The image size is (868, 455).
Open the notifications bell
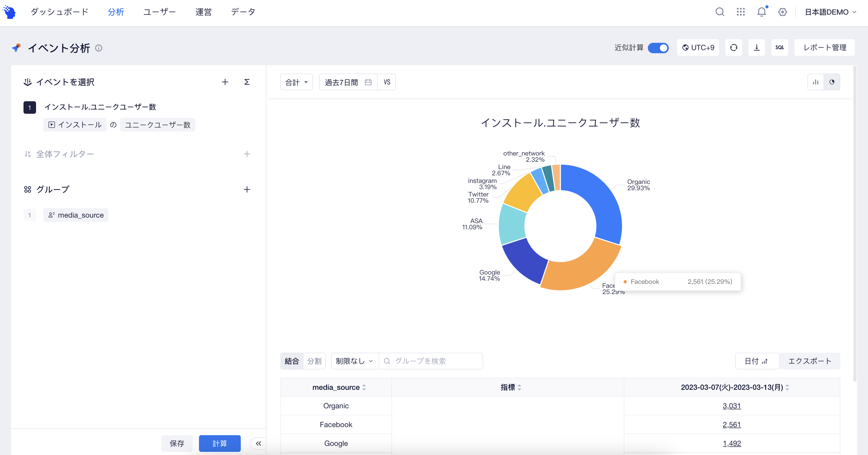tap(761, 12)
